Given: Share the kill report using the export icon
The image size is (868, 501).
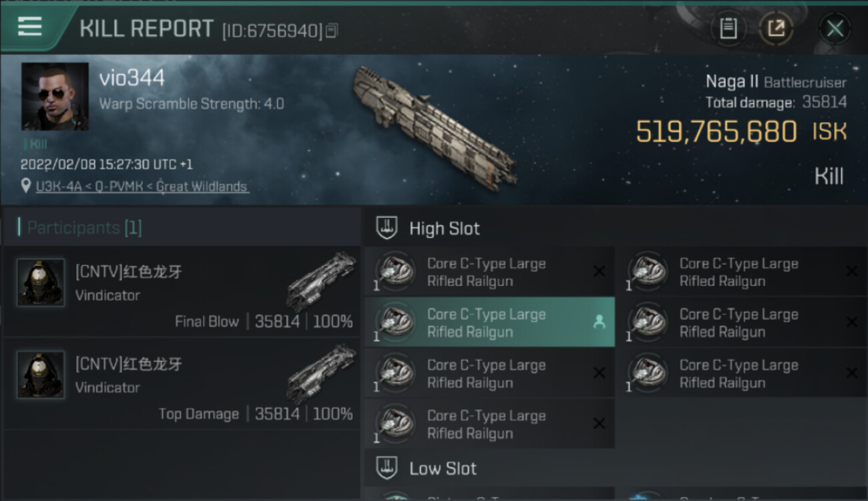Looking at the screenshot, I should tap(776, 29).
